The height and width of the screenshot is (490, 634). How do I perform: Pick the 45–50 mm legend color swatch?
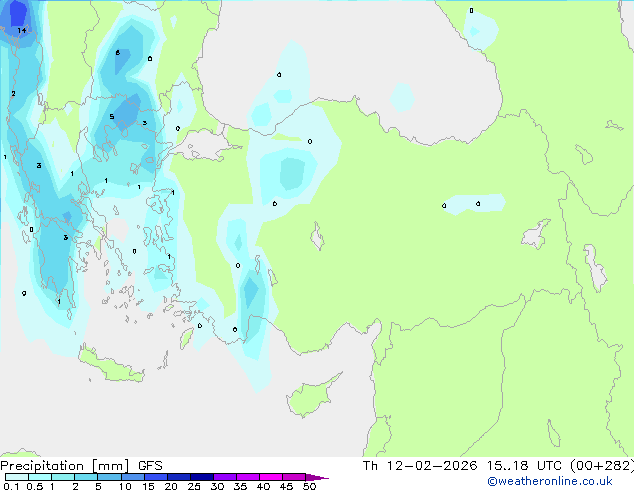pos(294,477)
